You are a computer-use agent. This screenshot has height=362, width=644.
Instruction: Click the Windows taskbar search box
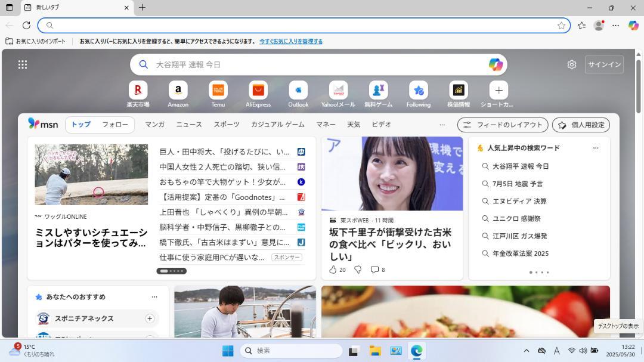[291, 351]
